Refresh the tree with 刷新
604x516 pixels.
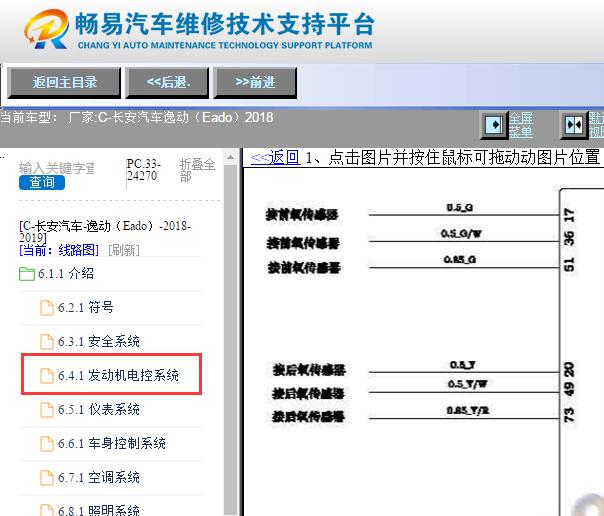tap(124, 250)
